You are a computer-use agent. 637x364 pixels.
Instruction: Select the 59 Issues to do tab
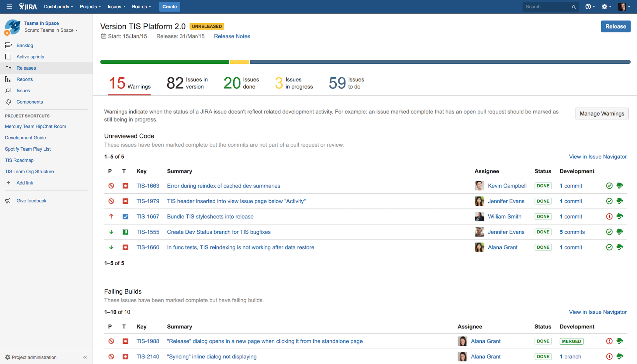coord(346,83)
